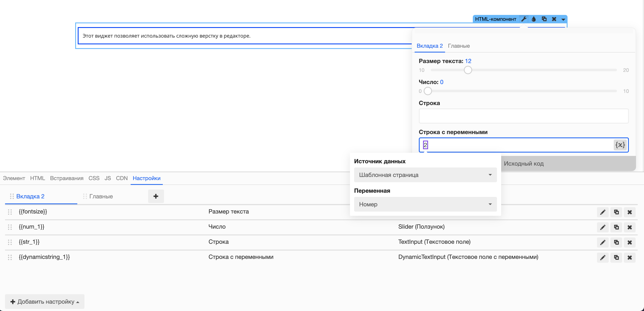Select Вкладка 2 tab in popup panel
This screenshot has height=311, width=644.
(430, 46)
